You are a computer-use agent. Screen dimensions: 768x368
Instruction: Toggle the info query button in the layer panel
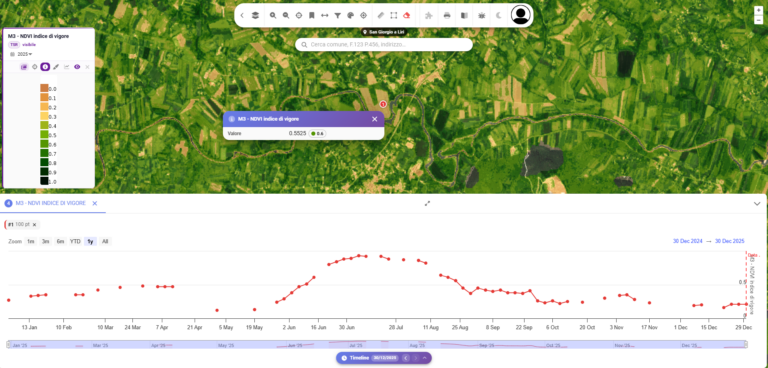(45, 67)
